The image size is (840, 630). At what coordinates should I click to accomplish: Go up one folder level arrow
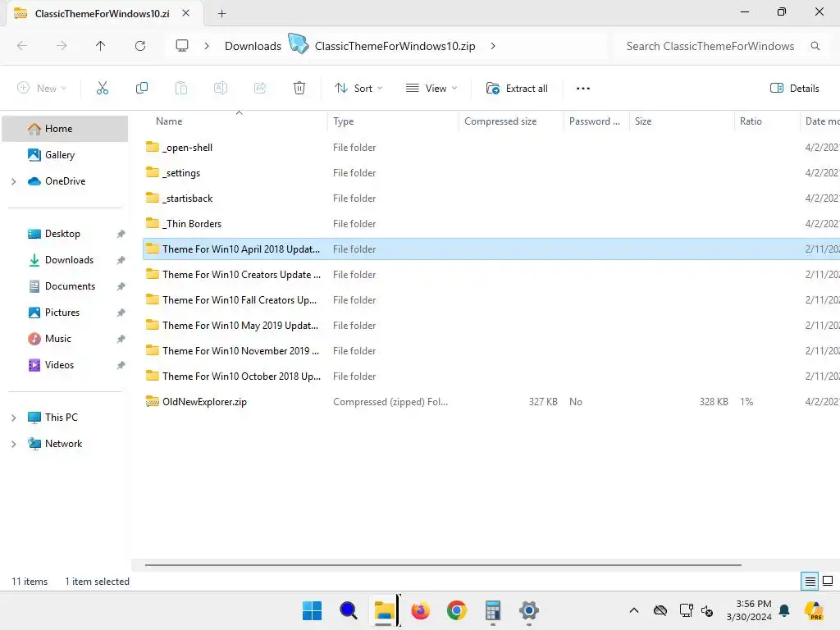tap(101, 46)
